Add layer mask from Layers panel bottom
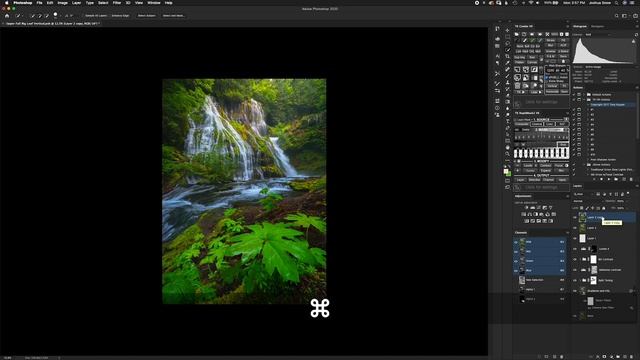Image resolution: width=640 pixels, height=360 pixels. [604, 357]
